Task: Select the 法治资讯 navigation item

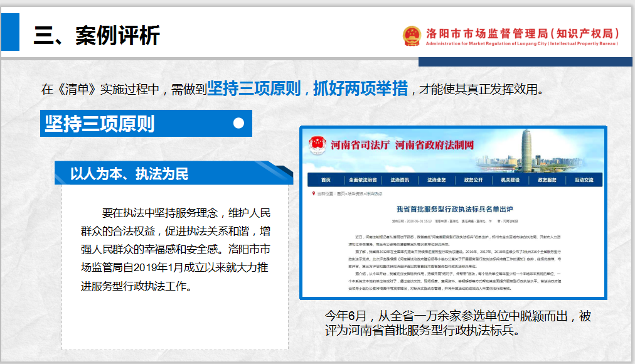Action: coord(399,180)
